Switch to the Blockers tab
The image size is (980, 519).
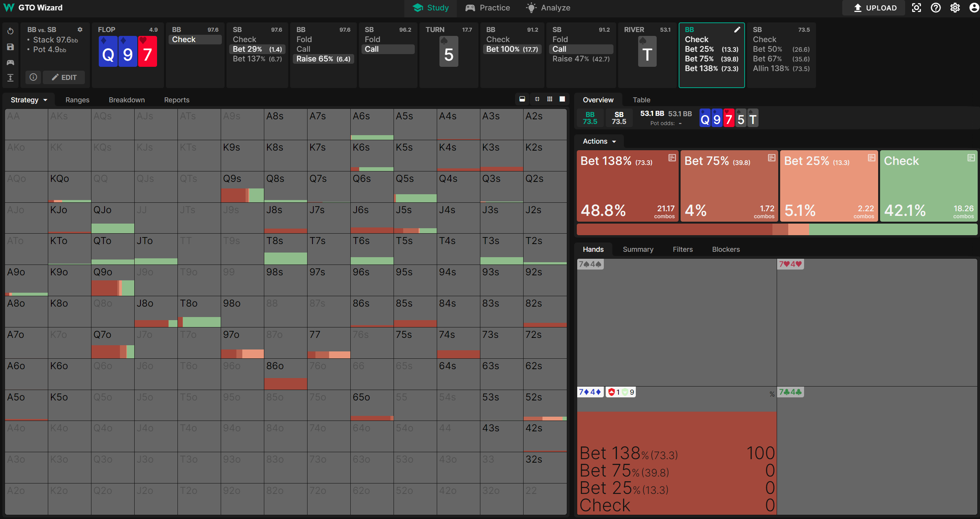click(x=725, y=249)
